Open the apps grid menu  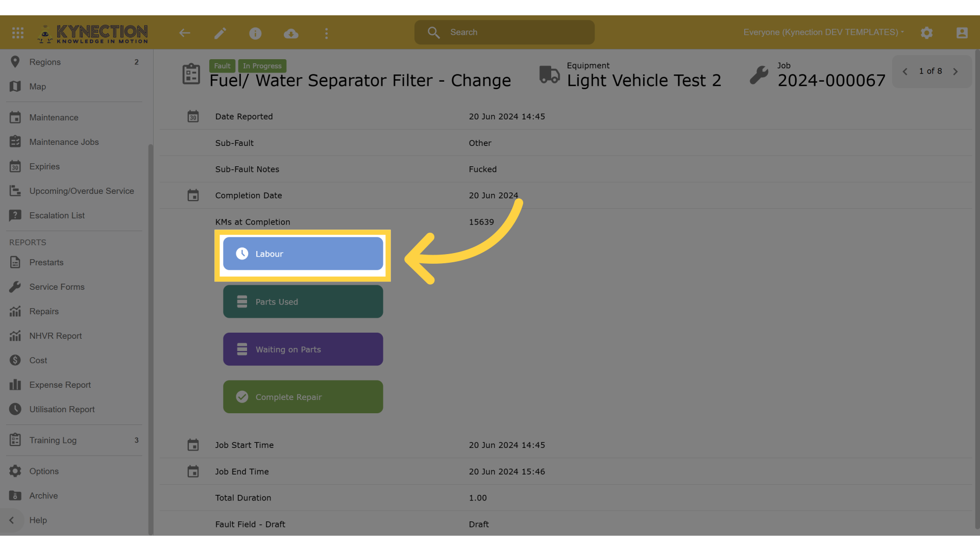pyautogui.click(x=18, y=33)
